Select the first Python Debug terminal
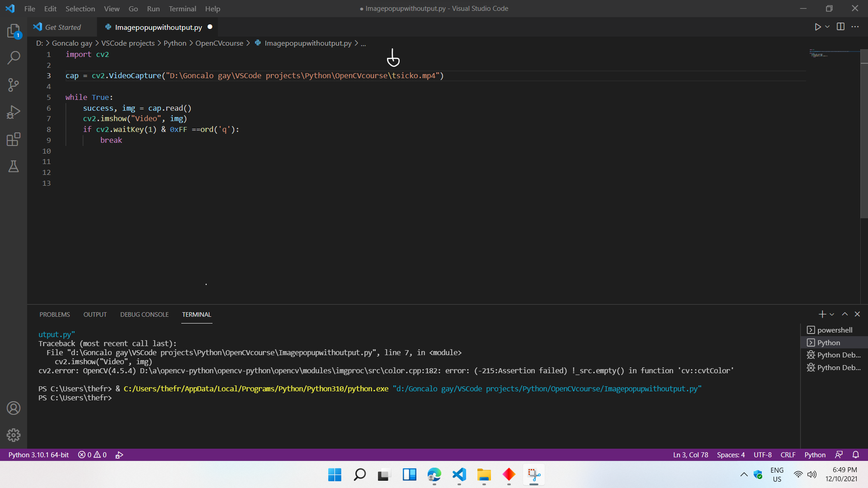Viewport: 868px width, 488px height. pos(834,355)
